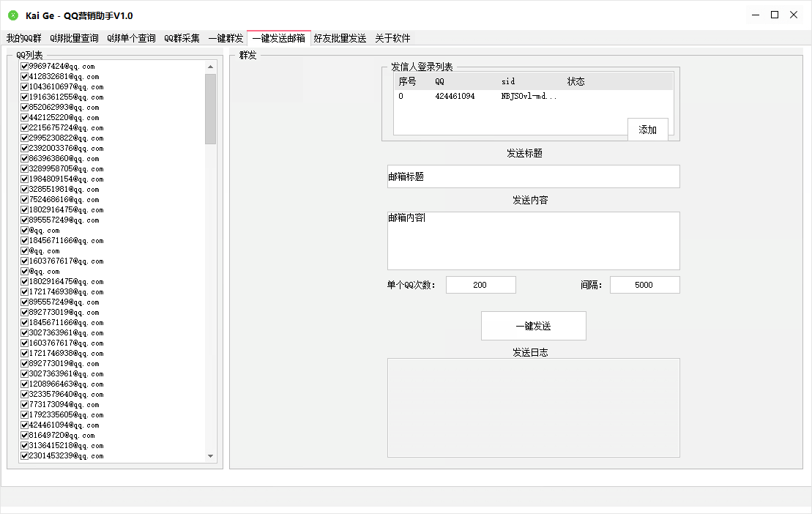Switch to the 我的QQ群 tab

pos(23,38)
